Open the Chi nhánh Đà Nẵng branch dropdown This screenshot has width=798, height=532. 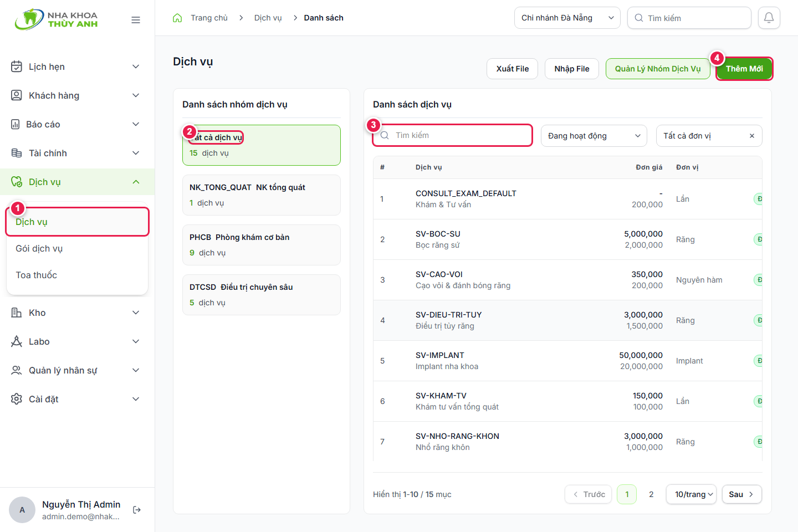[567, 18]
